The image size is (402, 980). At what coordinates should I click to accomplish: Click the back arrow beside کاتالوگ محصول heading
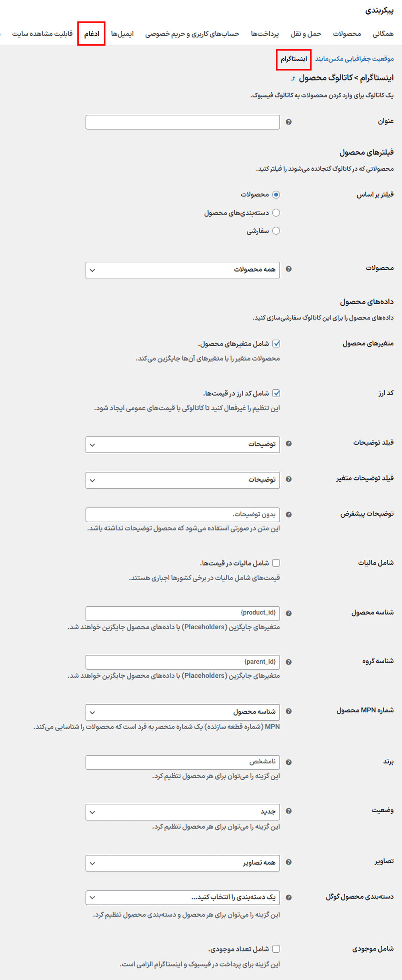pyautogui.click(x=293, y=78)
